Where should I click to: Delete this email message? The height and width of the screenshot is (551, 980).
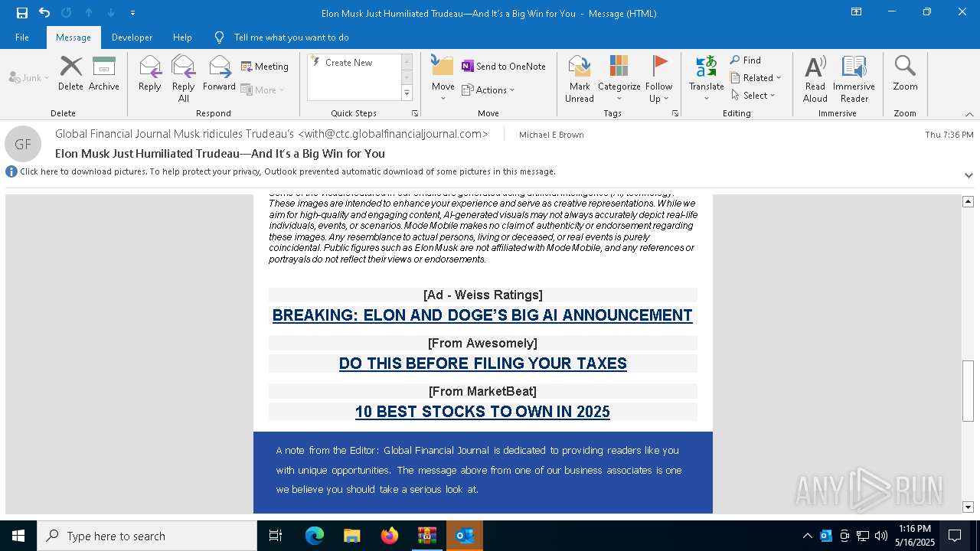pos(70,73)
